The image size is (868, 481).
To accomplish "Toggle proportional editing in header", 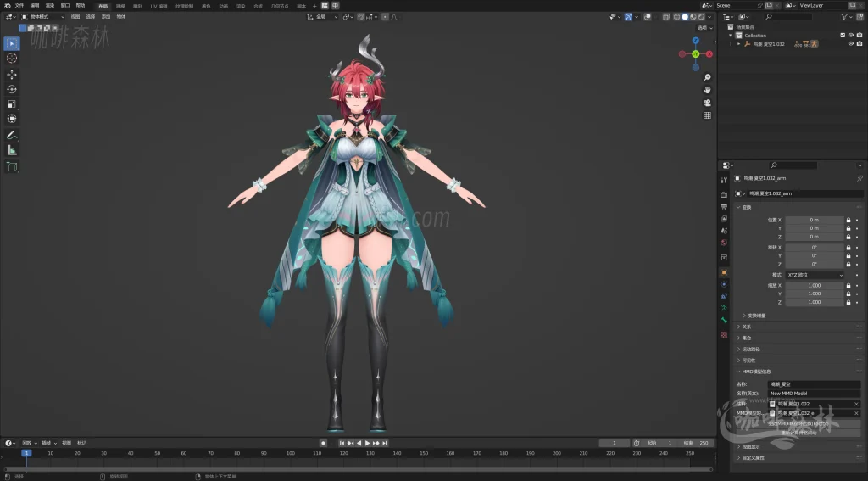I will 386,17.
